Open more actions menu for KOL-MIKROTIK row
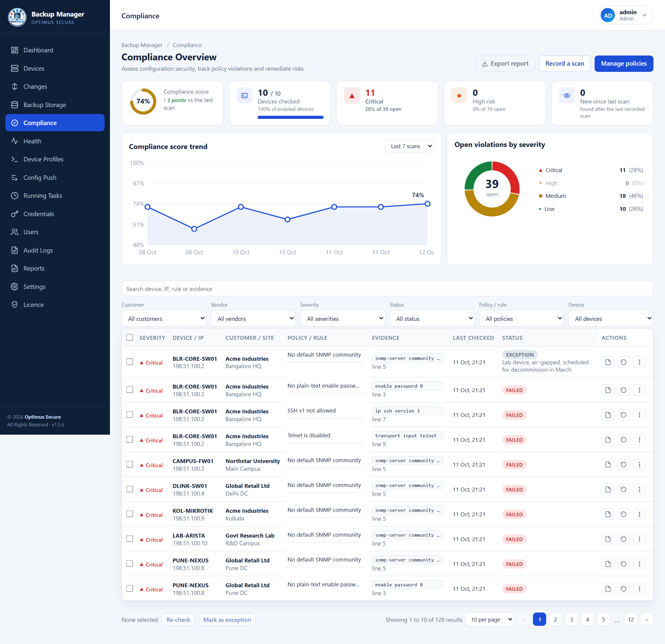The image size is (665, 644). pyautogui.click(x=639, y=514)
